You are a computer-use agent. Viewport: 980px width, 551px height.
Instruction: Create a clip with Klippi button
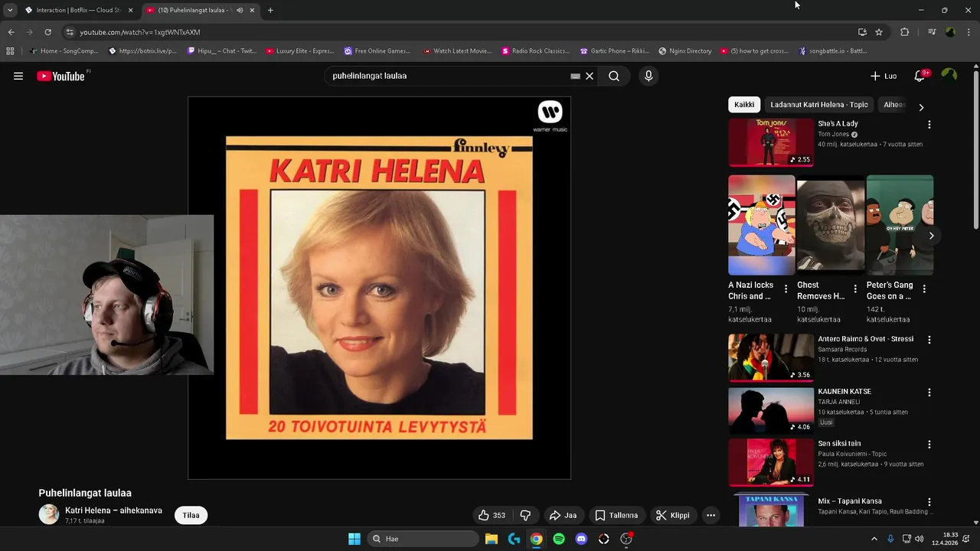[x=673, y=515]
